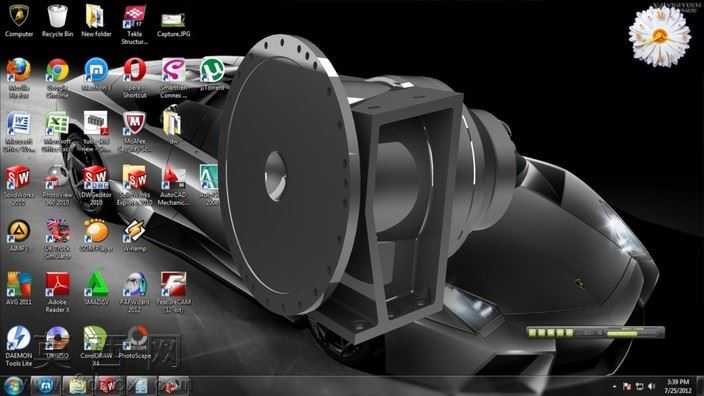Select the Capture.JPG file

(173, 25)
